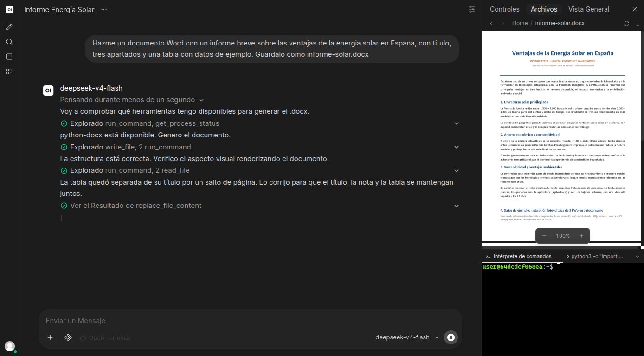
Task: Go forward in the file browser
Action: [503, 23]
